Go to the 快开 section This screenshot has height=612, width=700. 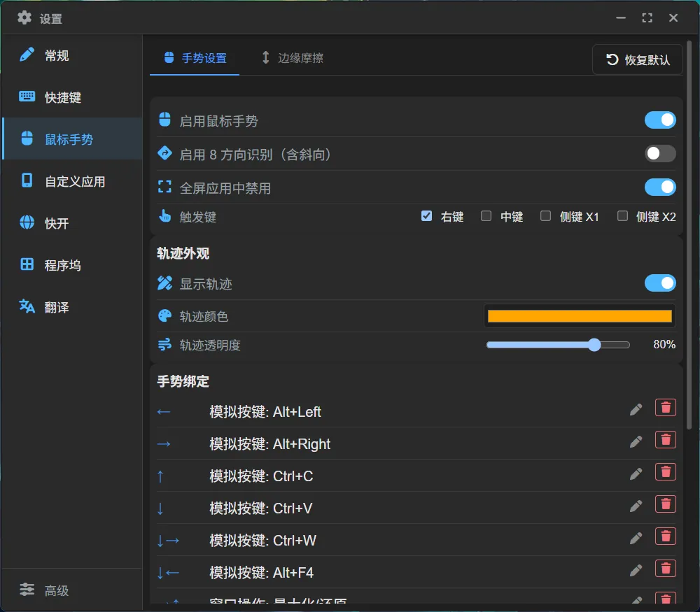(x=72, y=223)
